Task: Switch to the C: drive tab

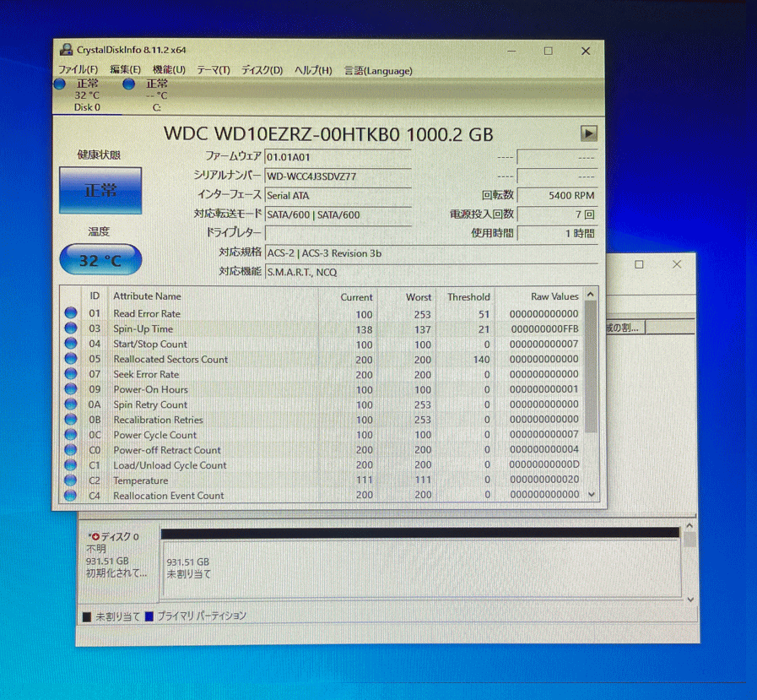Action: (x=156, y=95)
